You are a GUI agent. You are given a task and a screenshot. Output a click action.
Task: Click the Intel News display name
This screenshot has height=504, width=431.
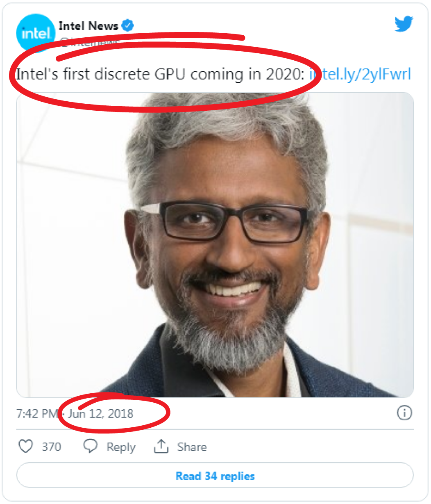tap(89, 25)
